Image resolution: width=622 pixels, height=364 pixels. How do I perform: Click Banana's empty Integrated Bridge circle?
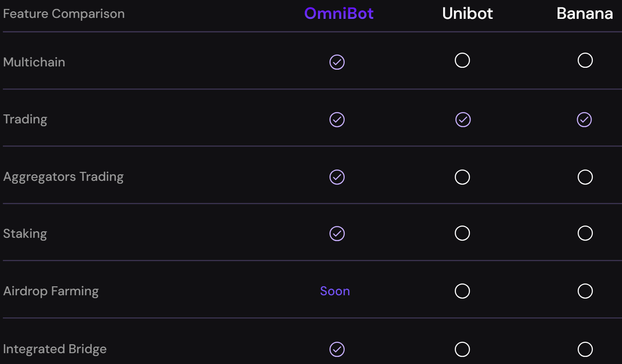pos(585,349)
